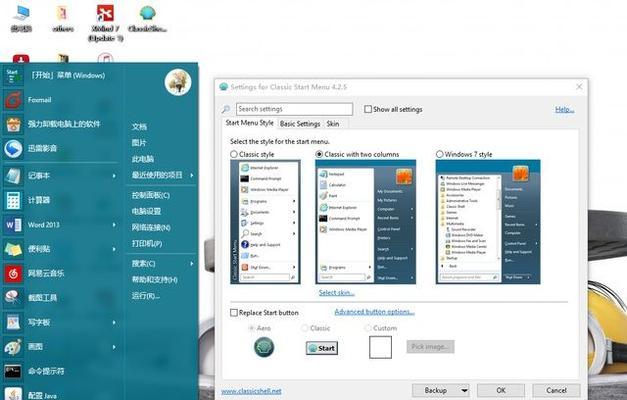627x400 pixels.
Task: Open the Backup dropdown arrow
Action: (464, 390)
